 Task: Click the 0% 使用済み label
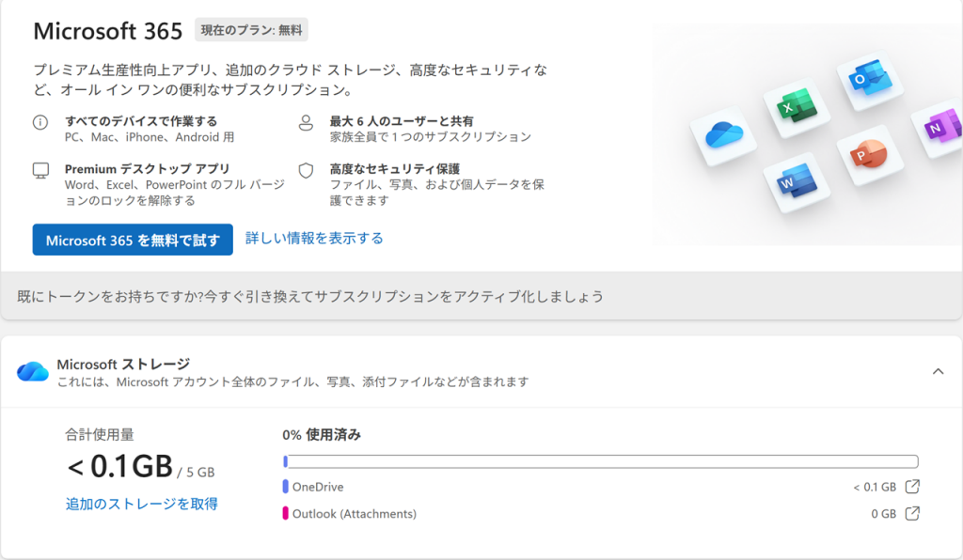point(322,435)
